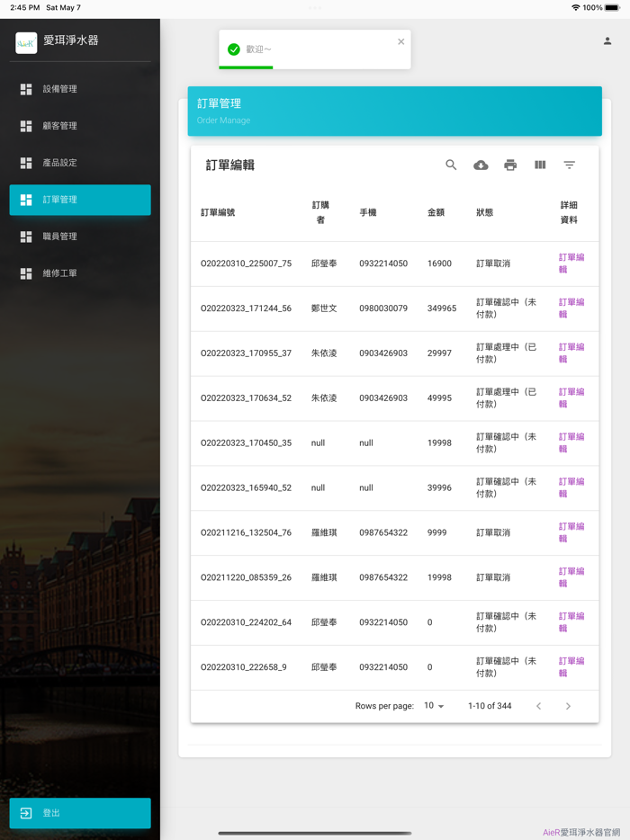The image size is (630, 840).
Task: Select the 訂單管理 menu item
Action: point(80,200)
